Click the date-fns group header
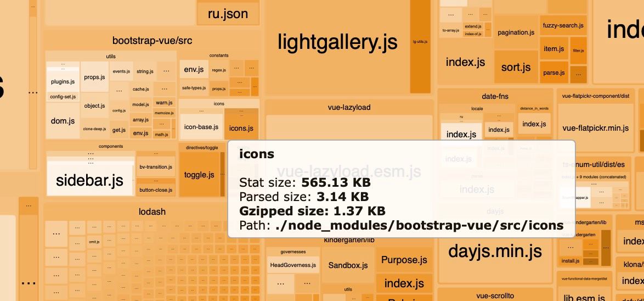The height and width of the screenshot is (301, 644). point(495,96)
